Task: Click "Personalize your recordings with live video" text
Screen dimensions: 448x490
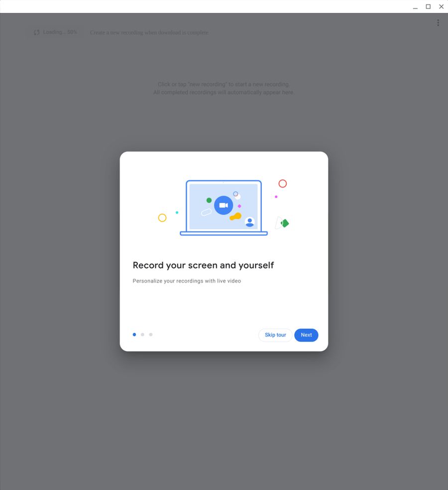Action: (x=187, y=281)
